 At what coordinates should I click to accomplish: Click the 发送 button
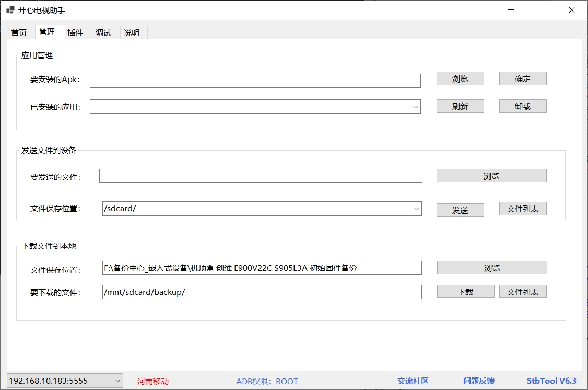(x=460, y=210)
